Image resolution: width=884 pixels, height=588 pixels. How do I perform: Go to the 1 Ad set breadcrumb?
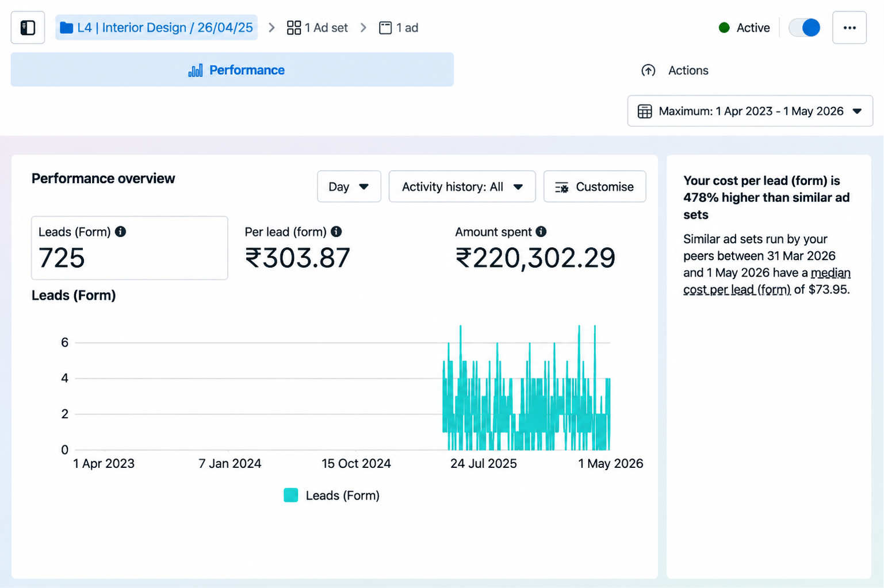click(317, 28)
